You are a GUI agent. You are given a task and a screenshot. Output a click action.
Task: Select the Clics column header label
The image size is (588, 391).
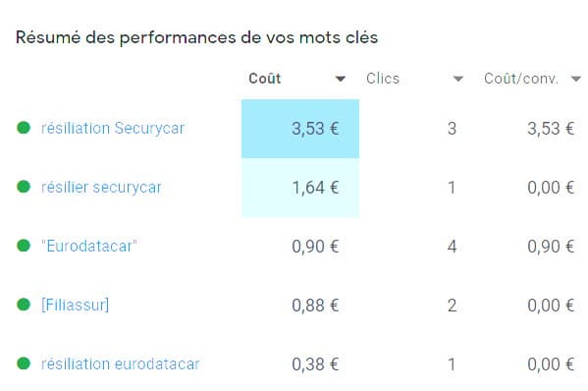coord(383,79)
